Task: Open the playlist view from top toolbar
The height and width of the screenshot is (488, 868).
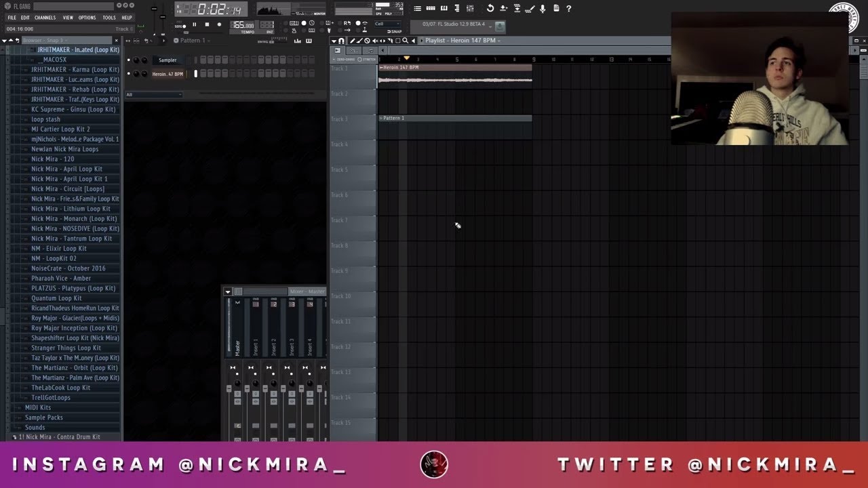Action: coord(418,8)
